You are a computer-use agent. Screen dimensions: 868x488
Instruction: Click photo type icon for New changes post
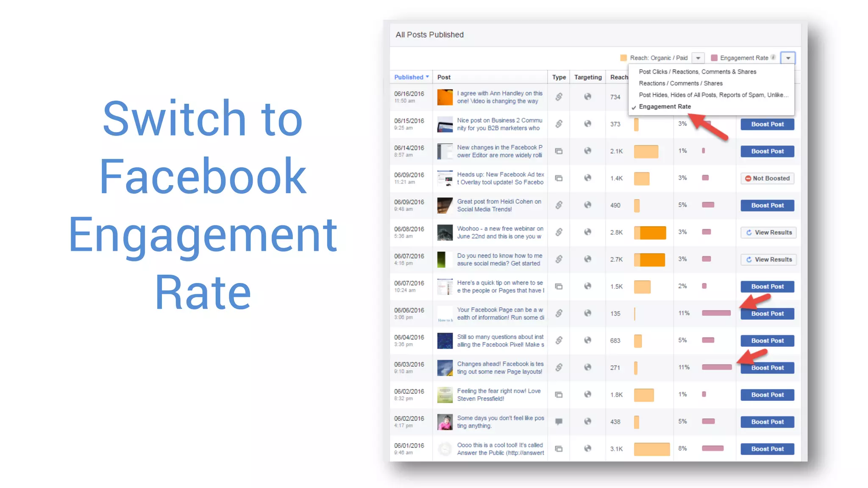[559, 151]
